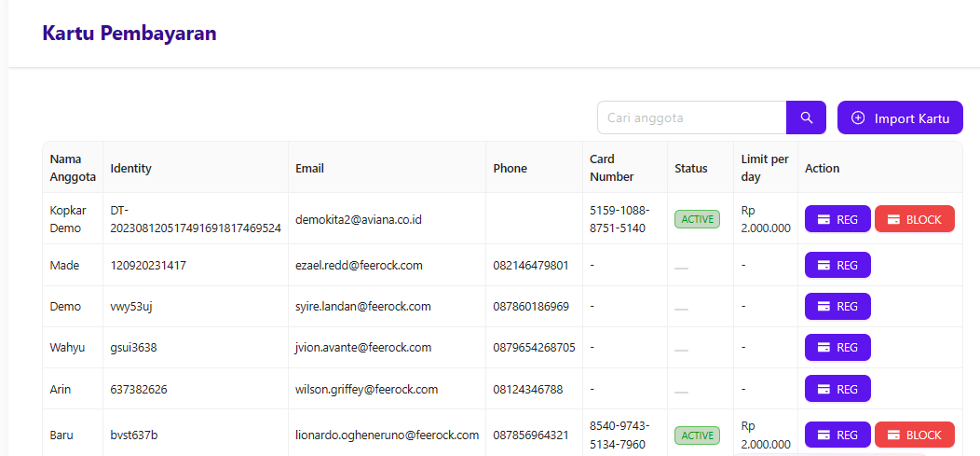The image size is (980, 456).
Task: Type in the Cari anggota search field
Action: [x=691, y=117]
